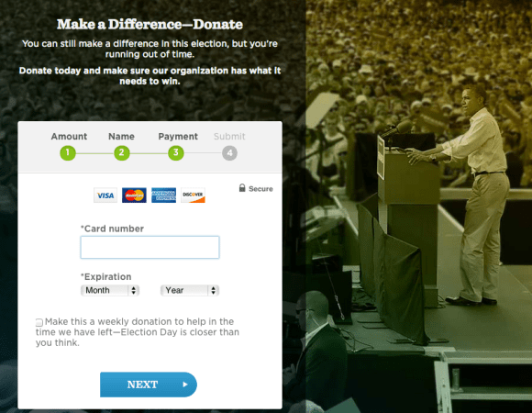Click the arrow on the NEXT button
The height and width of the screenshot is (413, 532).
point(185,385)
